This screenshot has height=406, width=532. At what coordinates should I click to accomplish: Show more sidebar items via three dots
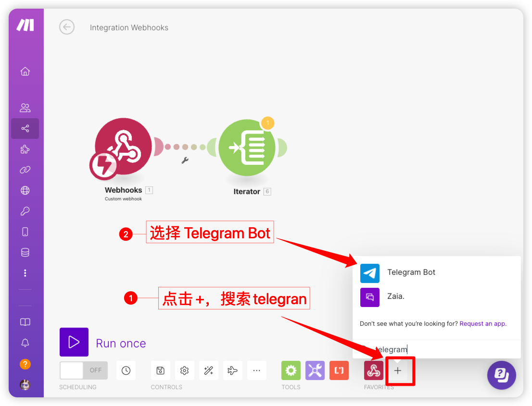pyautogui.click(x=25, y=273)
